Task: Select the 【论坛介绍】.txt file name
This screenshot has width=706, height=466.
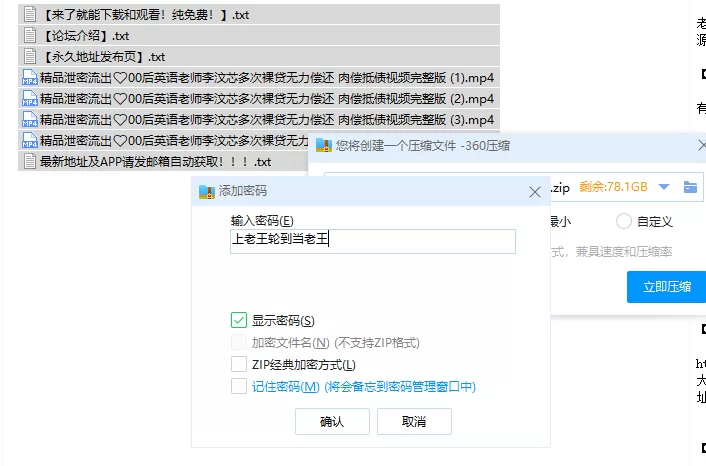Action: coord(86,36)
